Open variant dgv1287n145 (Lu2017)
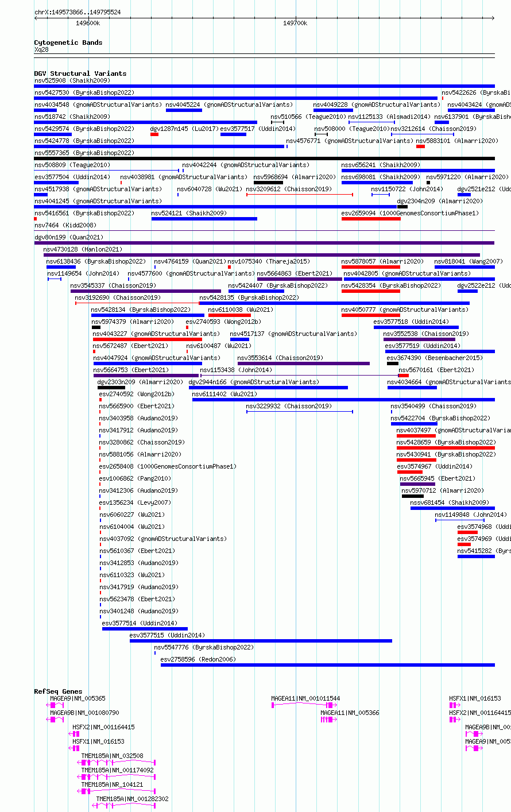The image size is (511, 812). coord(184,129)
